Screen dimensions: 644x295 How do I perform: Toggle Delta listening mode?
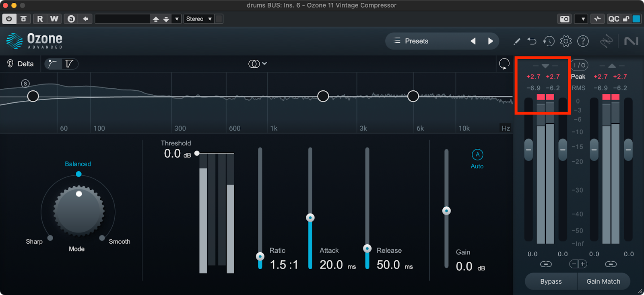[20, 64]
